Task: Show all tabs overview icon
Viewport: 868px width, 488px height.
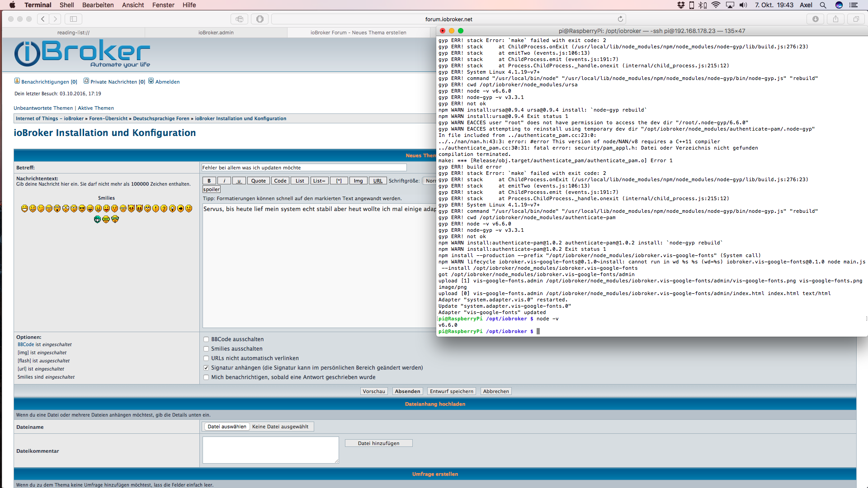Action: coord(856,19)
